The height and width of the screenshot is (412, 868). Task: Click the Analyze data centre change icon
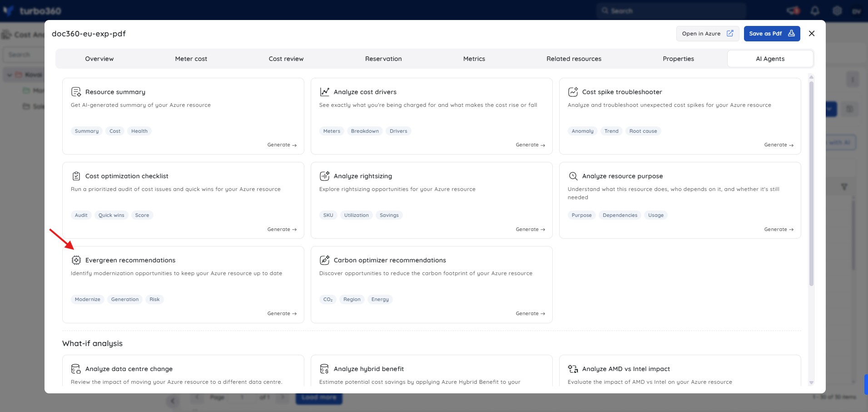(76, 369)
